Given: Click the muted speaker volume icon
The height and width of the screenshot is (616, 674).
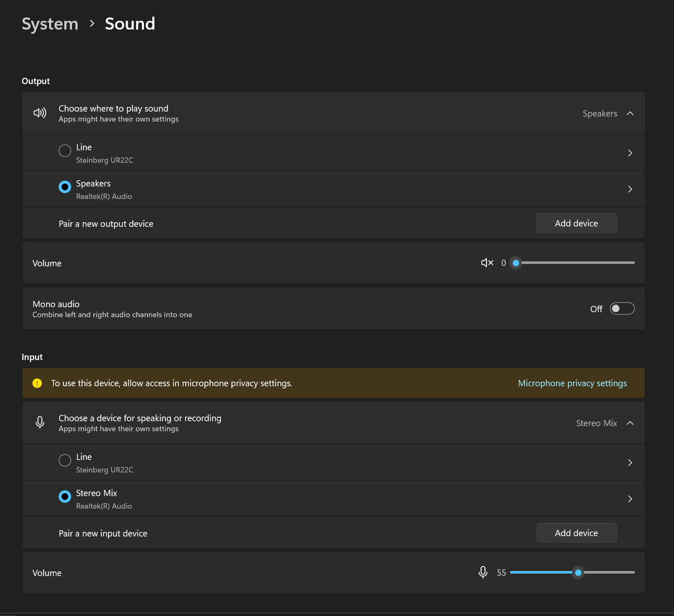Looking at the screenshot, I should click(487, 263).
